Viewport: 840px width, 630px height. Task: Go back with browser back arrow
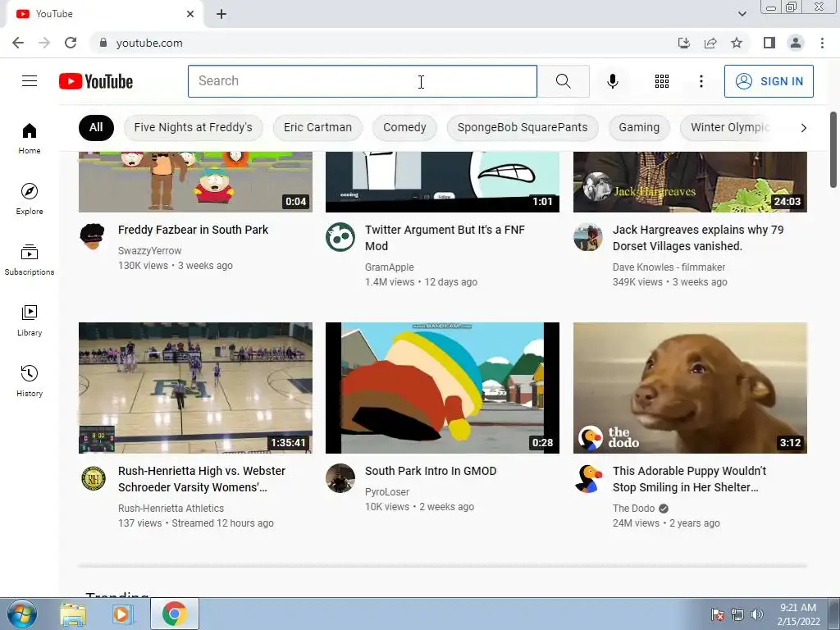(18, 43)
